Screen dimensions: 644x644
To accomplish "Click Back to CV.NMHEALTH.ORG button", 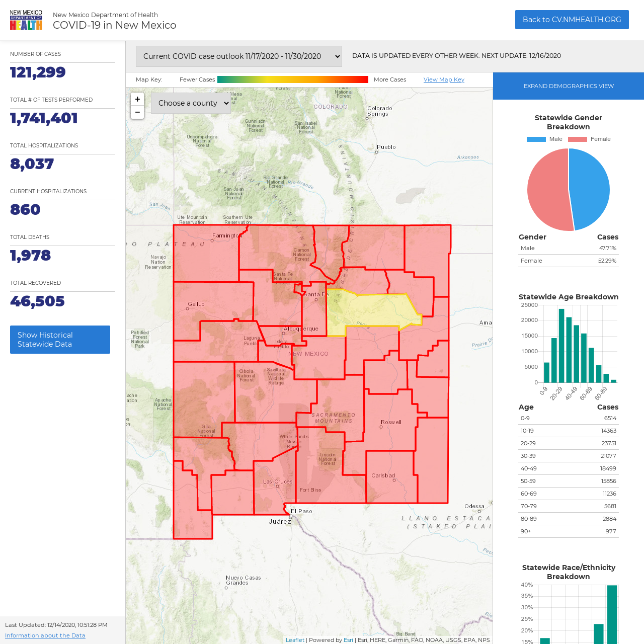I will click(x=572, y=20).
